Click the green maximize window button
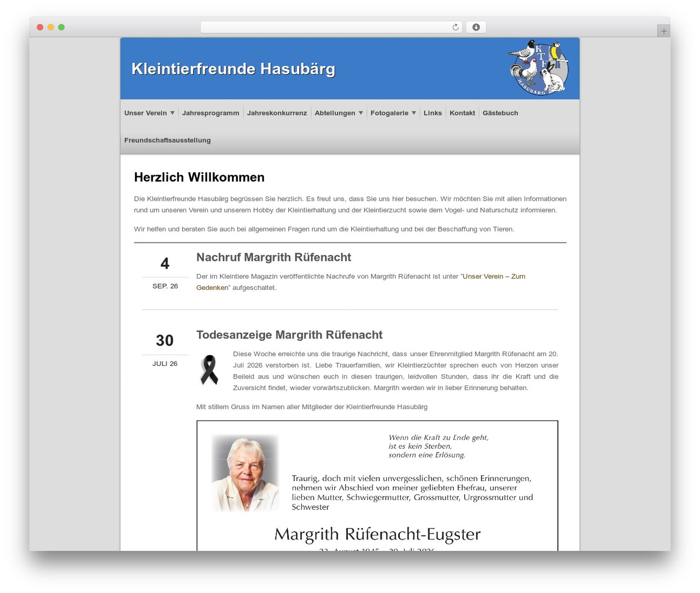 (x=61, y=27)
